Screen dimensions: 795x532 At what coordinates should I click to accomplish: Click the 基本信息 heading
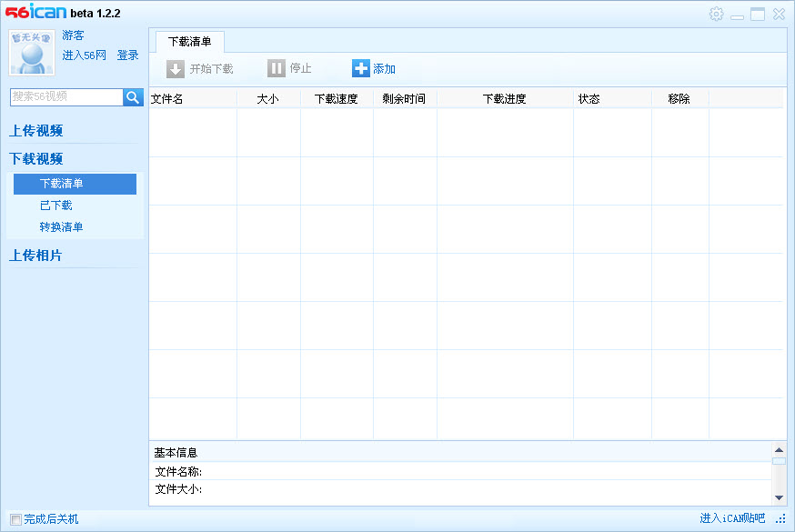pos(176,453)
